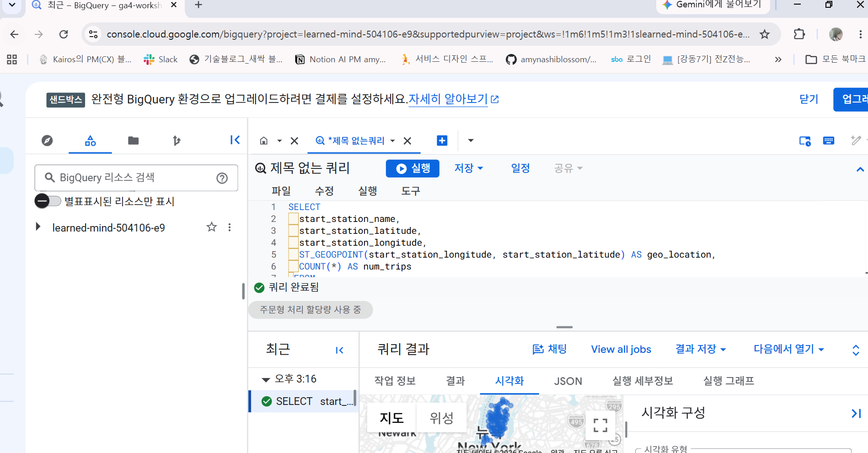Open the 도구 tools menu

click(411, 191)
